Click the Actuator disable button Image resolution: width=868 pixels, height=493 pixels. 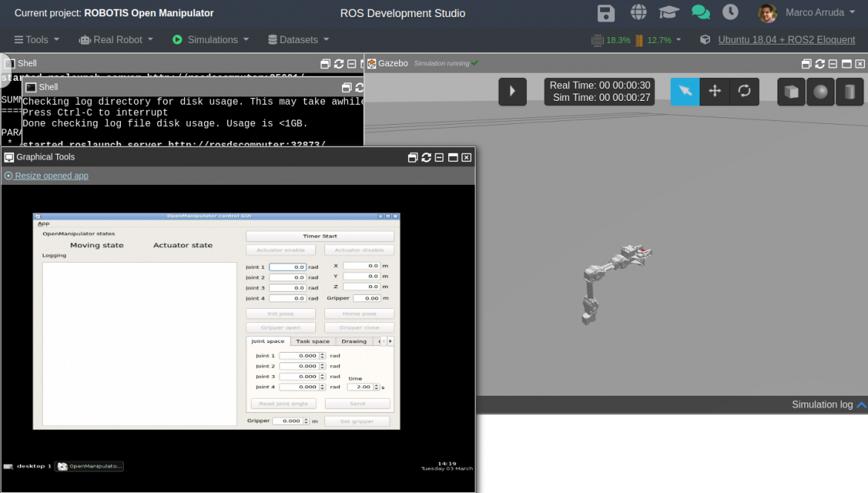[x=359, y=249]
